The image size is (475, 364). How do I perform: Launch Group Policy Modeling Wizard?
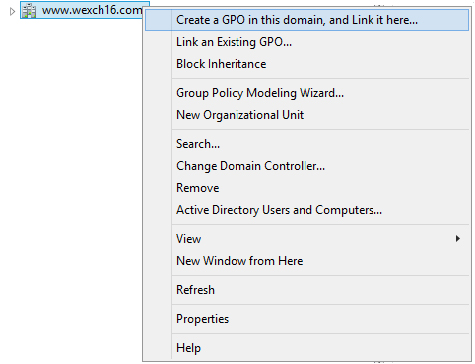(x=307, y=93)
